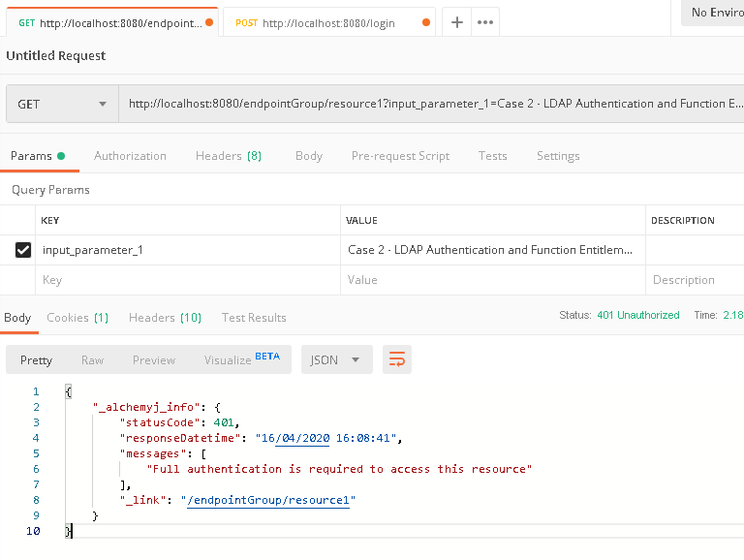This screenshot has width=744, height=560.
Task: Toggle the word wrap icon in response
Action: point(396,359)
